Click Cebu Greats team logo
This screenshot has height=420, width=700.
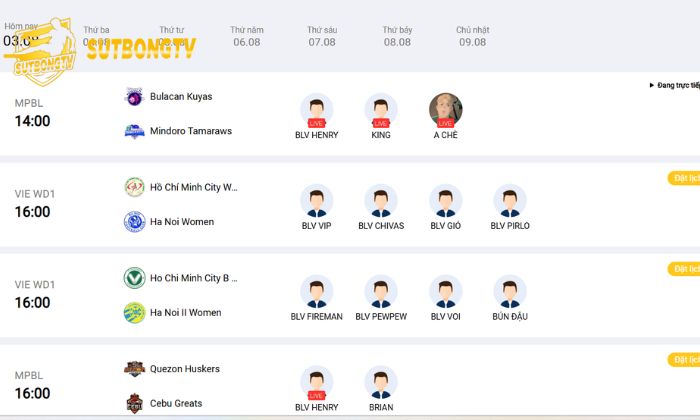click(x=134, y=403)
